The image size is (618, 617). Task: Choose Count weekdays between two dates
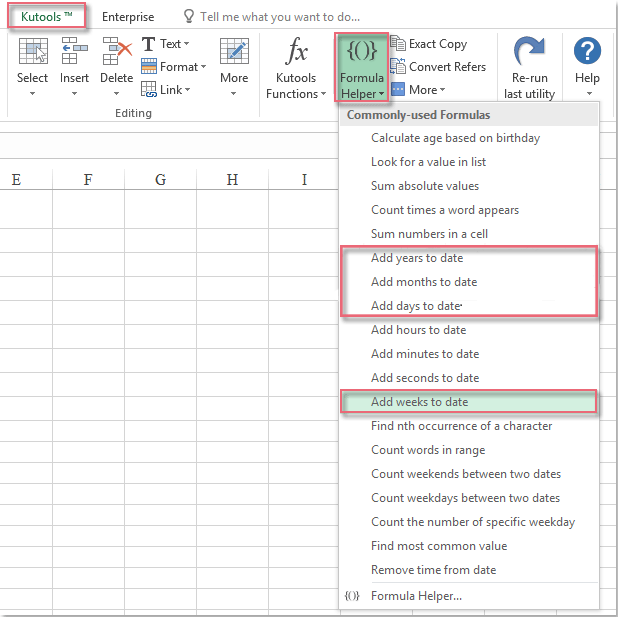coord(469,498)
